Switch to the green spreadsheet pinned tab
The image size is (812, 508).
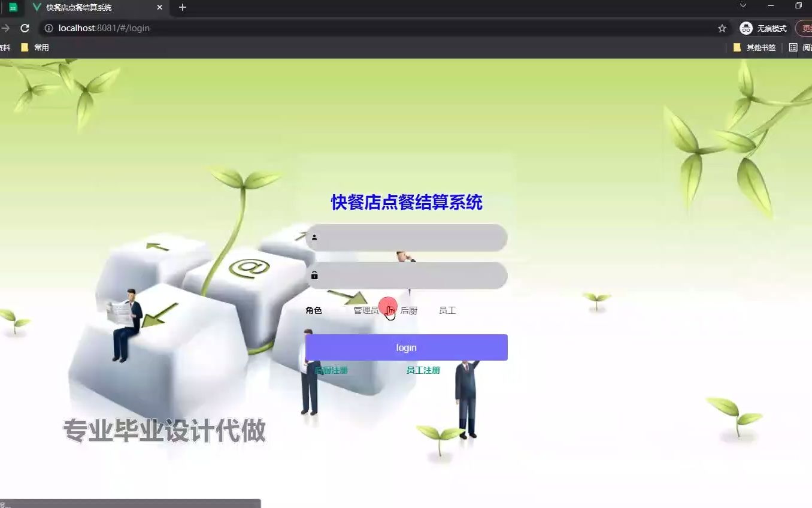[x=13, y=7]
